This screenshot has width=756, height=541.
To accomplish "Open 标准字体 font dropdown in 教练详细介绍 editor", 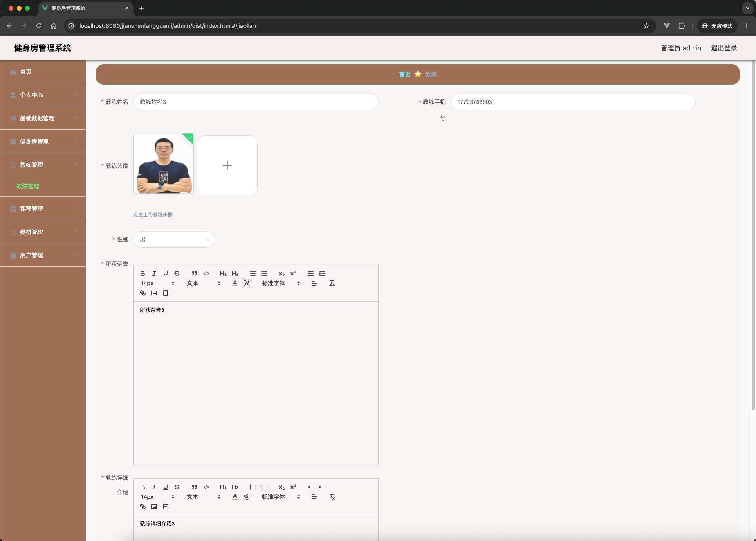I will click(281, 497).
